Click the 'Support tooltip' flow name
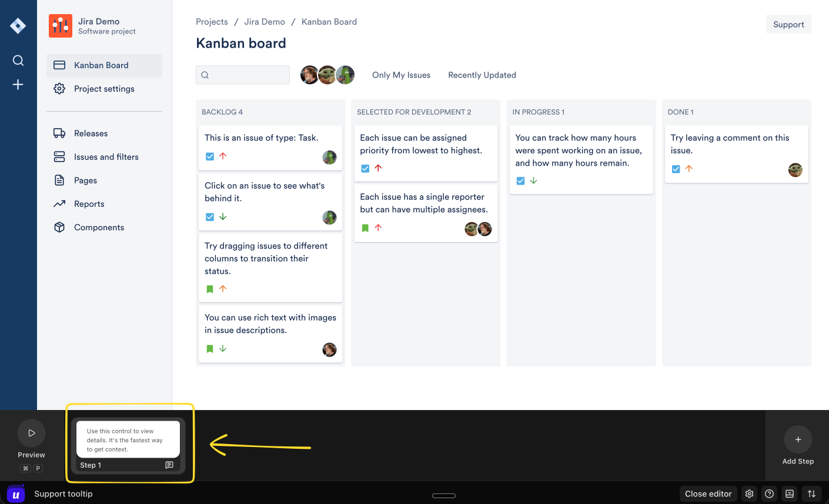This screenshot has width=829, height=504. click(x=63, y=494)
